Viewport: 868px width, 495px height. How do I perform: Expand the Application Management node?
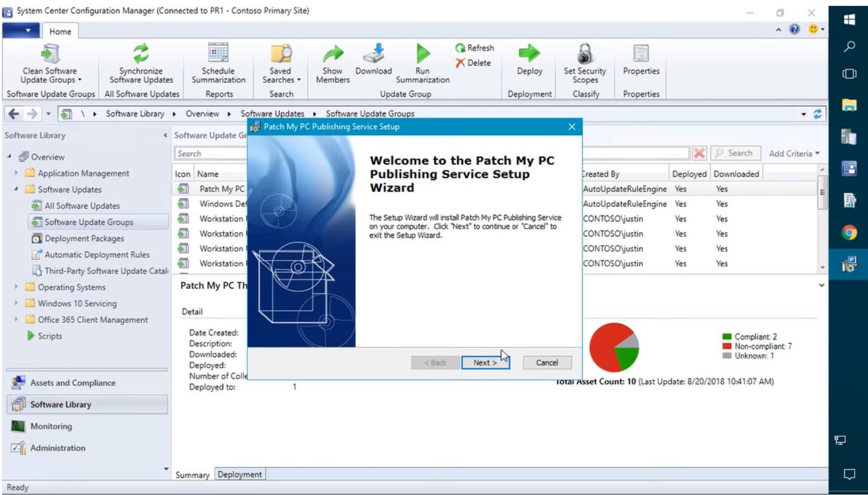pyautogui.click(x=17, y=173)
